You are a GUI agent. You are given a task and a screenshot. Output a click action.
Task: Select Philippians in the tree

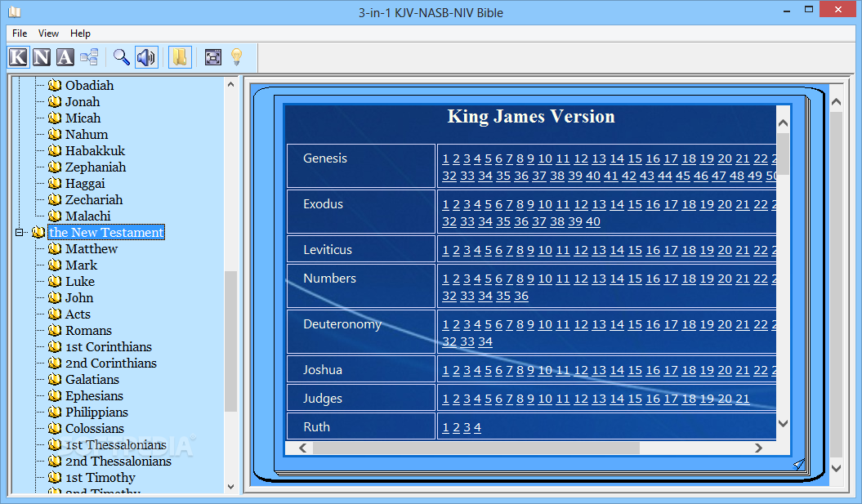(96, 413)
